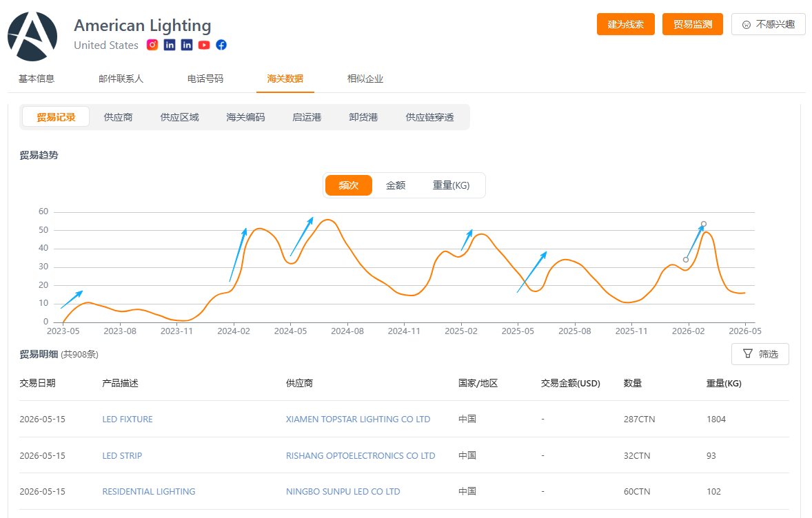
Task: Click the United States country label
Action: (106, 45)
